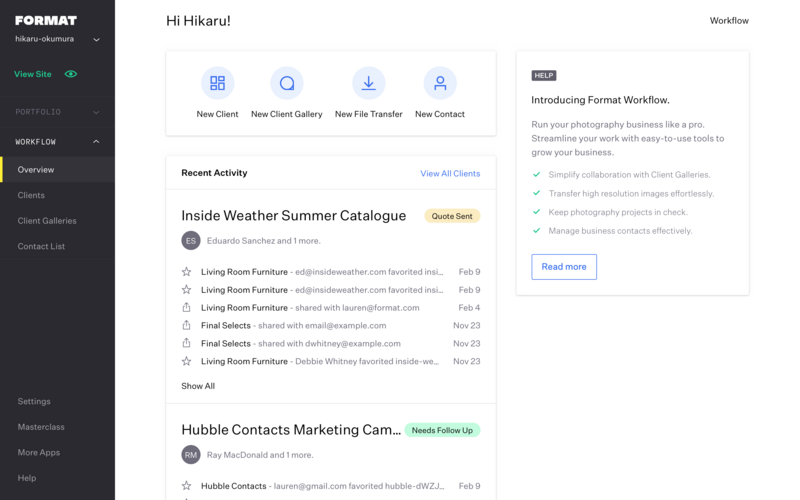Expand the Portfolio section chevron
The image size is (800, 500).
pos(96,112)
